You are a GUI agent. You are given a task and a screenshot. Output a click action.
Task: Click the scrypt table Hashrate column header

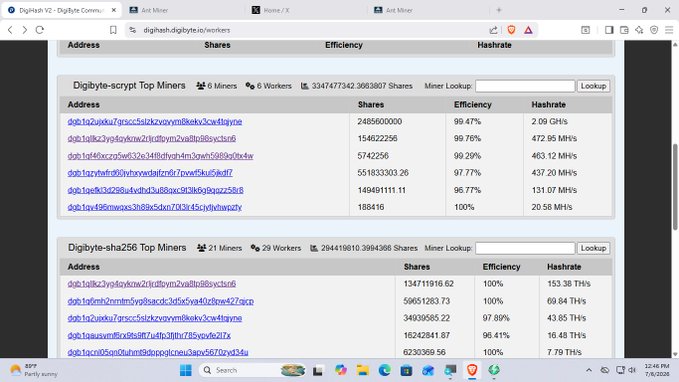tap(549, 104)
